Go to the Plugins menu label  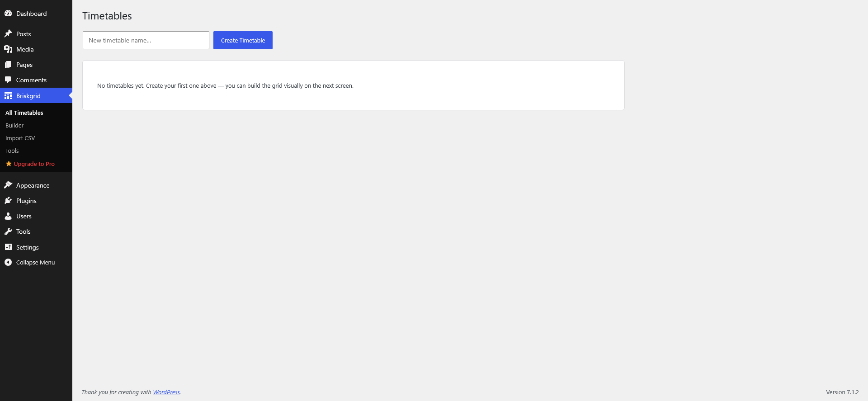(x=26, y=201)
